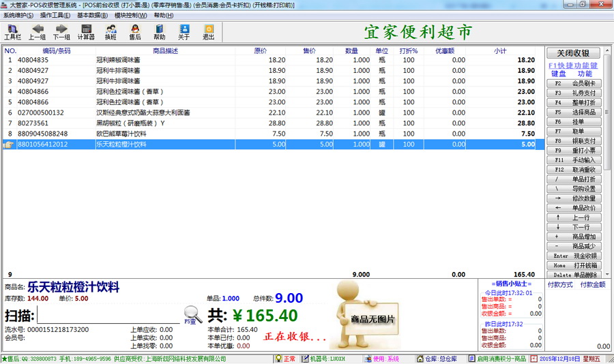Click the 关于 about icon
614x364 pixels.
coord(184,32)
